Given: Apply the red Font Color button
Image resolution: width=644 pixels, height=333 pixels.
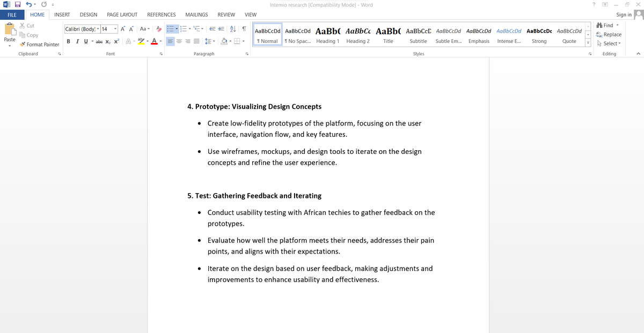Looking at the screenshot, I should 153,41.
